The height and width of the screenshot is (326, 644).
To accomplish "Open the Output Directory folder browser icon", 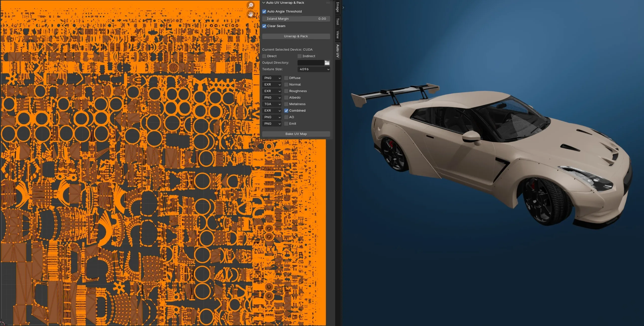I will tap(327, 63).
